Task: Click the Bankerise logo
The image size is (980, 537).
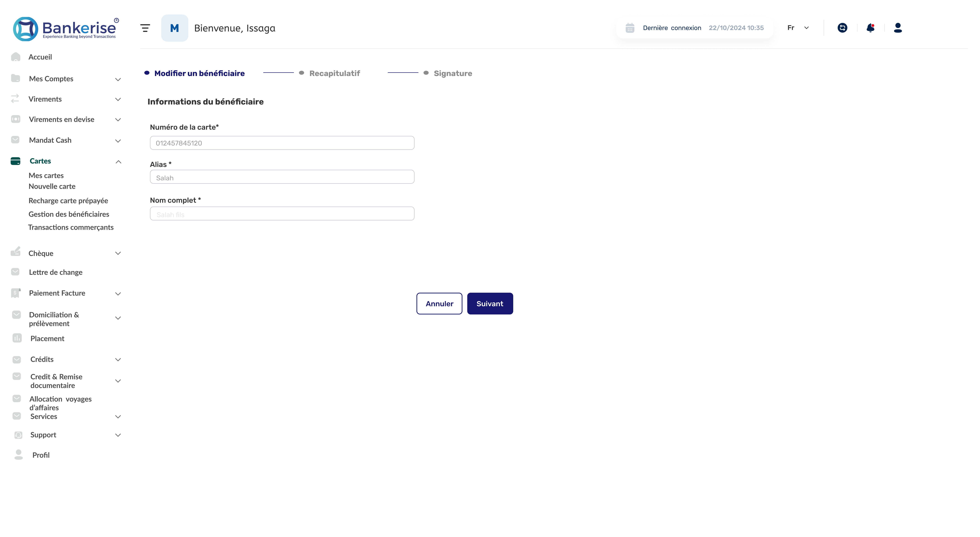Action: 66,29
